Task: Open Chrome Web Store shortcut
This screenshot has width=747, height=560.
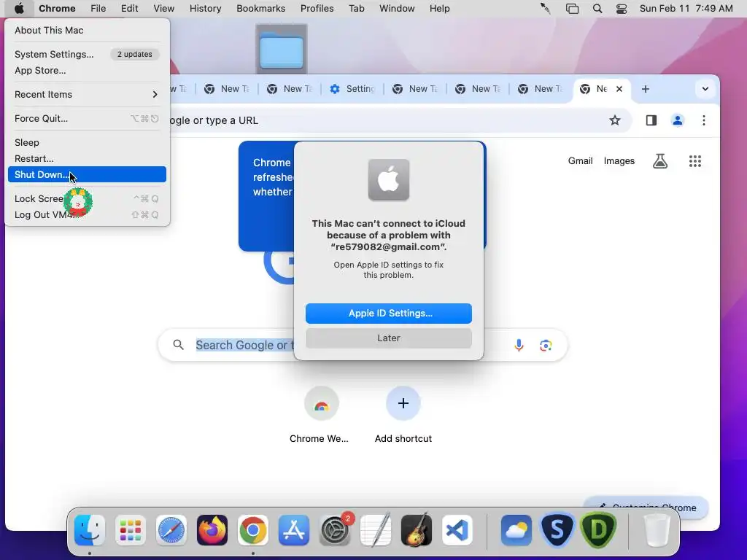Action: [x=322, y=404]
